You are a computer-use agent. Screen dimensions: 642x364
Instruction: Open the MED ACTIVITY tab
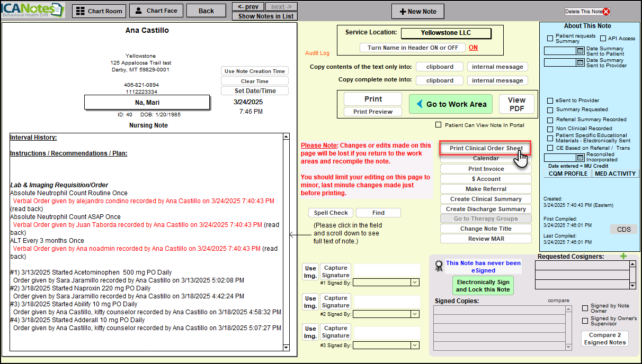(x=615, y=174)
